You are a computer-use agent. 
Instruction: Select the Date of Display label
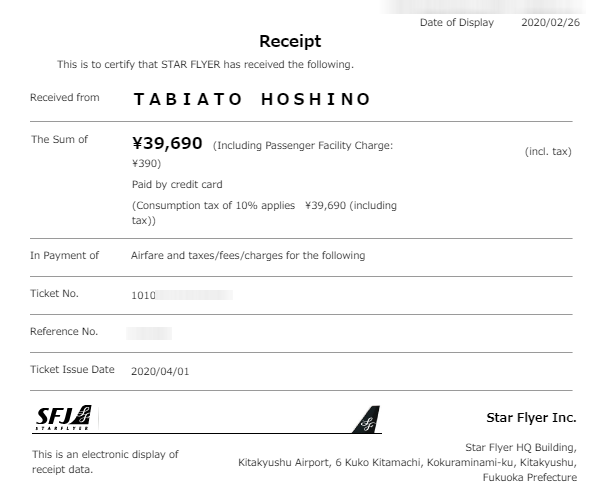(x=456, y=22)
